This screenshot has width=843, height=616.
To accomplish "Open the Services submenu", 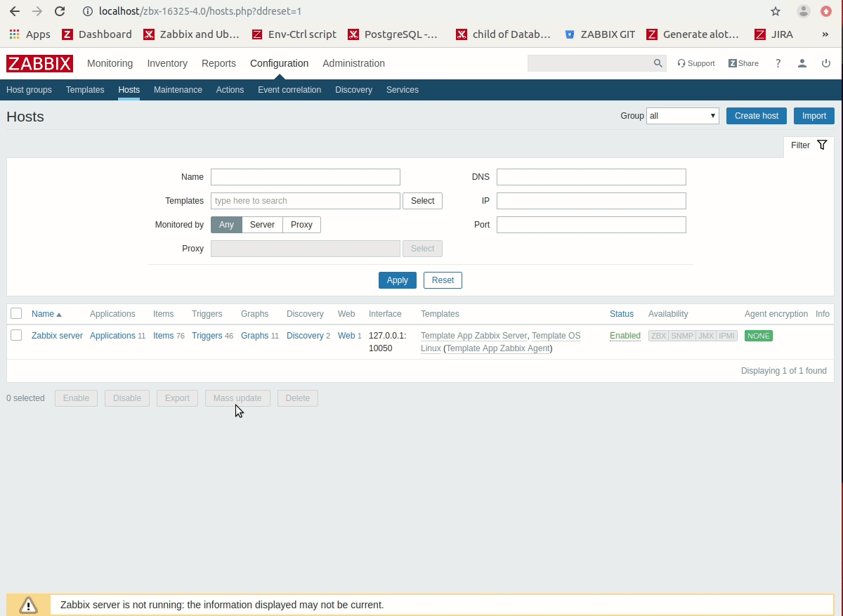I will click(x=403, y=90).
